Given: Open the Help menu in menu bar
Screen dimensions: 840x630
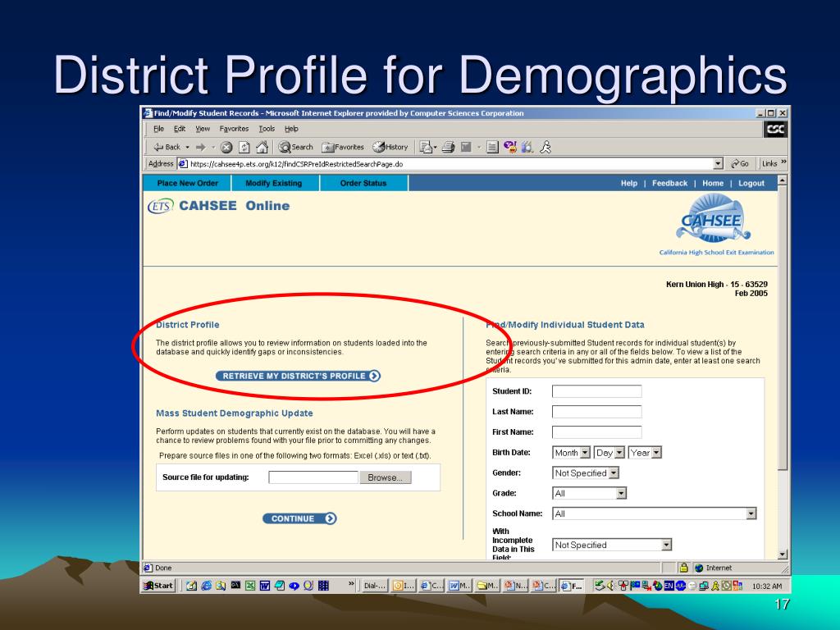Looking at the screenshot, I should tap(291, 129).
